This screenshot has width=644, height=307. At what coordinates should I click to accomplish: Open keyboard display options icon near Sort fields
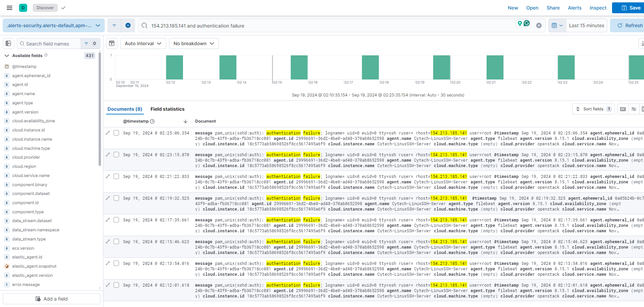point(623,109)
